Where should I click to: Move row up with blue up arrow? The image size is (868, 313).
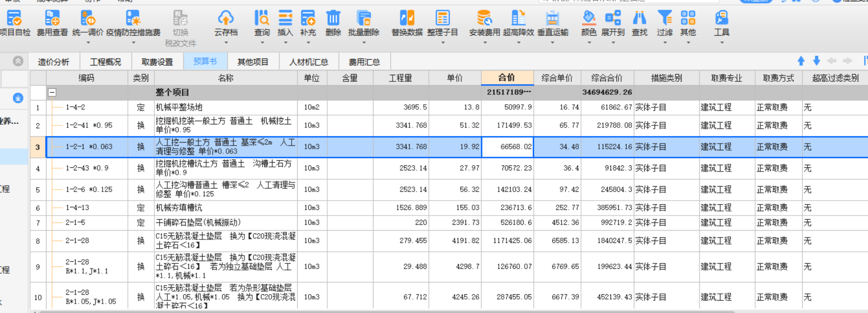801,61
